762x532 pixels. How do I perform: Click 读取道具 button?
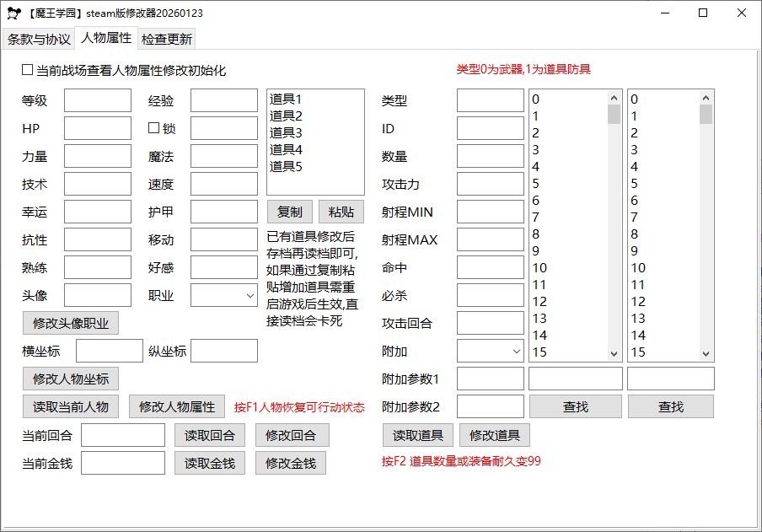coord(418,435)
